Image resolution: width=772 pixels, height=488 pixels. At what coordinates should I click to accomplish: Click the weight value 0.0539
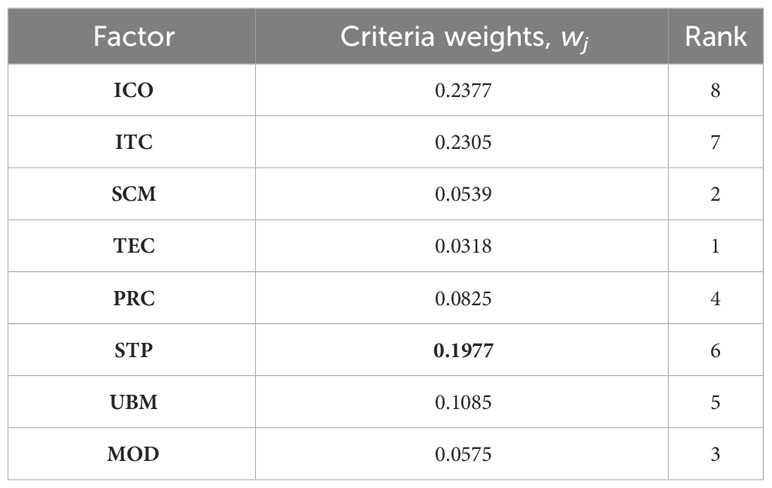[463, 194]
